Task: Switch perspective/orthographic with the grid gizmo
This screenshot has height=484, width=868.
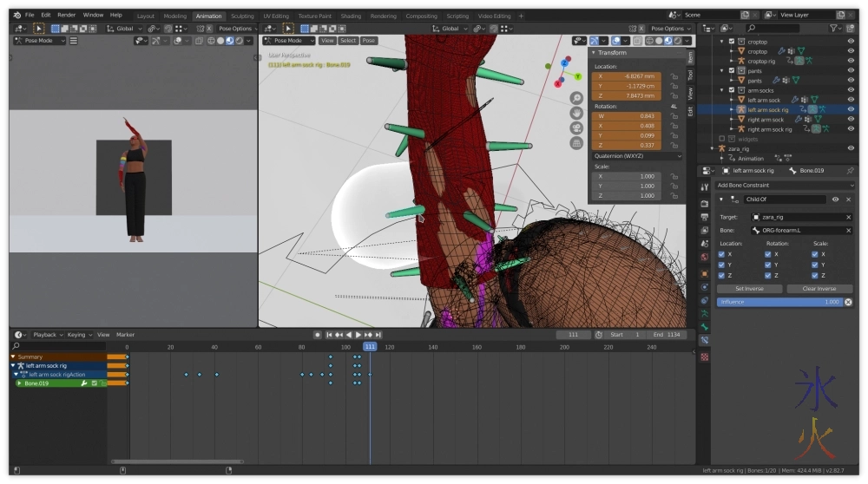Action: click(x=576, y=142)
